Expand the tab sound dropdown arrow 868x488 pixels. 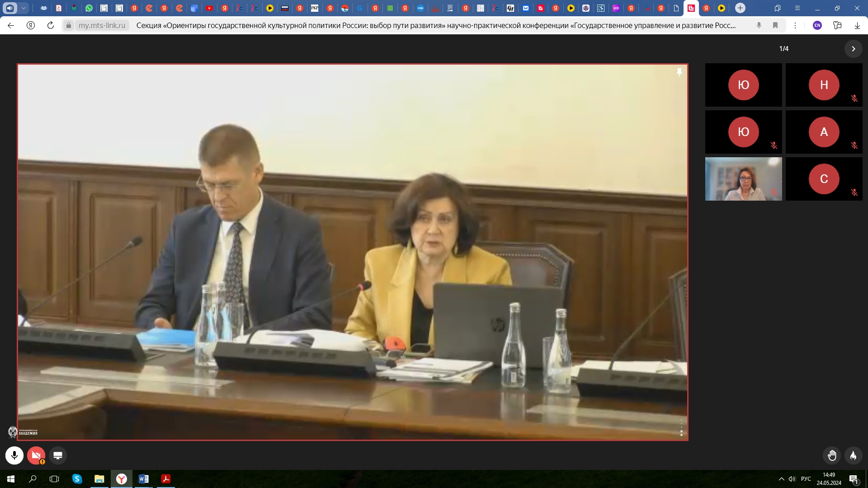(x=24, y=8)
